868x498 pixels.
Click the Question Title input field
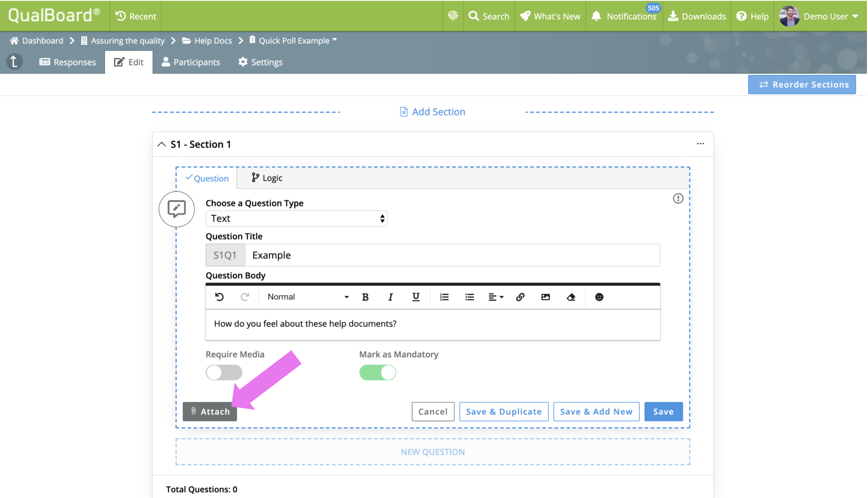point(452,255)
